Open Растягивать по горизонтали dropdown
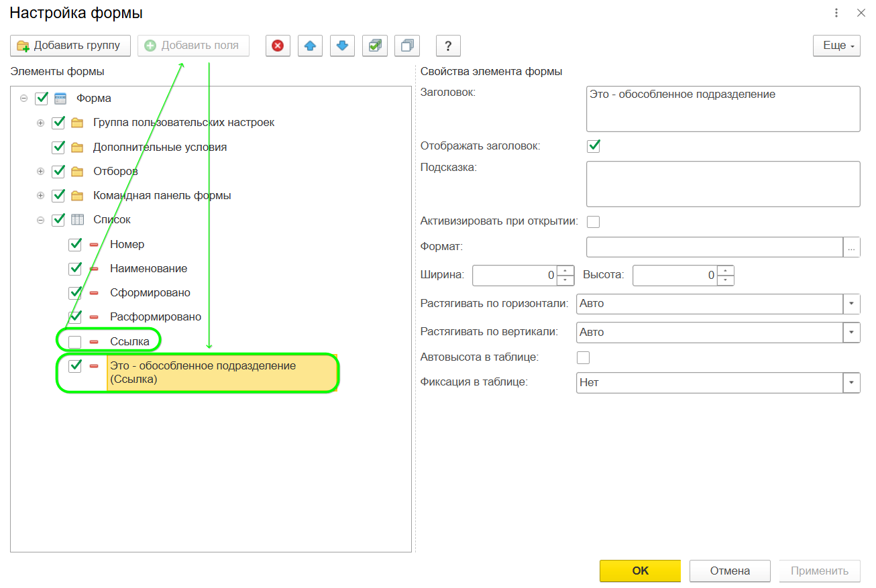The image size is (876, 588). (x=851, y=304)
